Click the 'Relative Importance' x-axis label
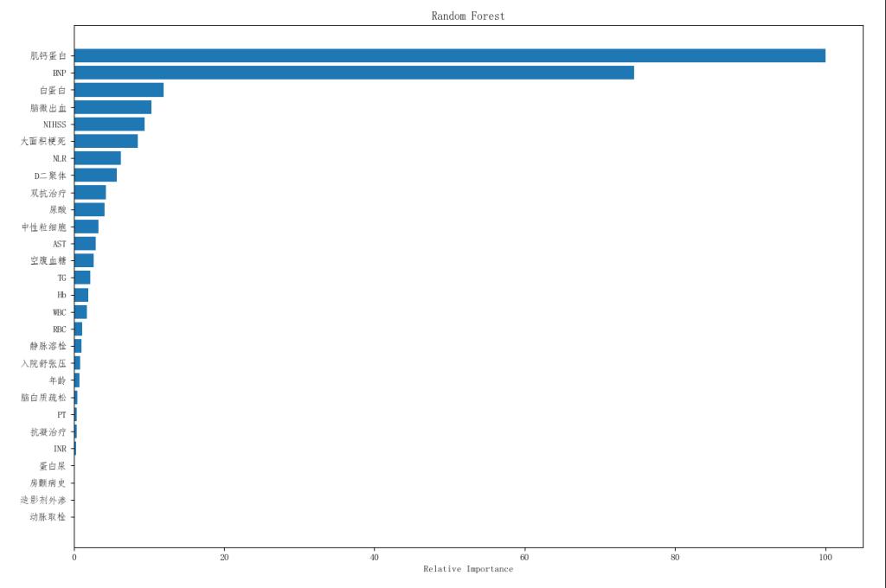 click(x=468, y=569)
